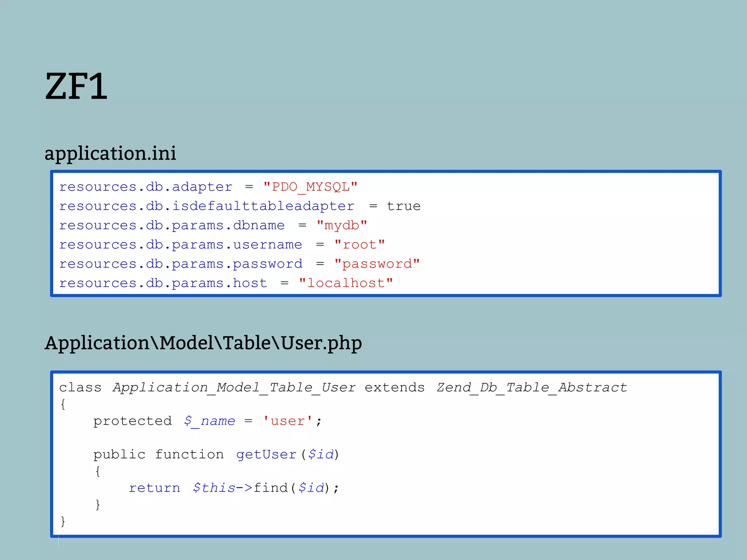Click the "mydb" string value
Image resolution: width=747 pixels, height=560 pixels.
(x=342, y=225)
